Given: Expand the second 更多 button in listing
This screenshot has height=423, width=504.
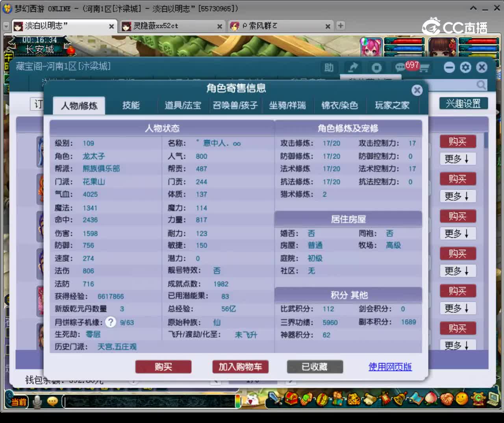Looking at the screenshot, I should point(458,196).
